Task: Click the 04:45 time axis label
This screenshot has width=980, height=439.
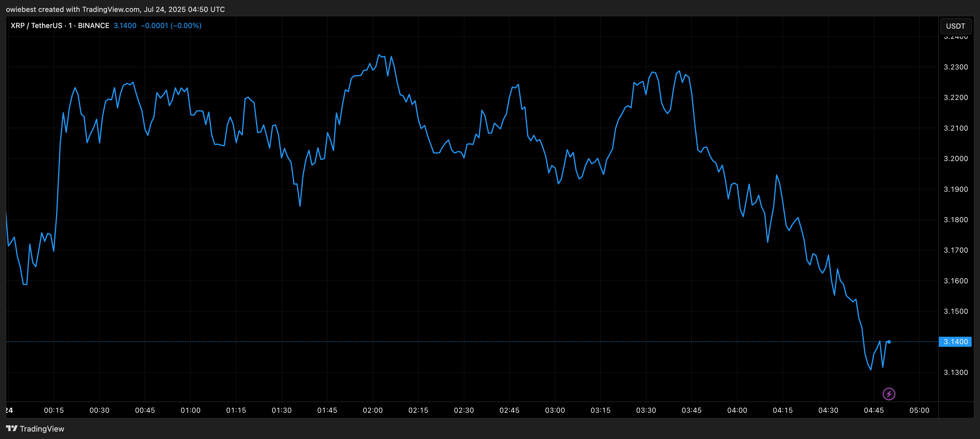Action: point(874,410)
